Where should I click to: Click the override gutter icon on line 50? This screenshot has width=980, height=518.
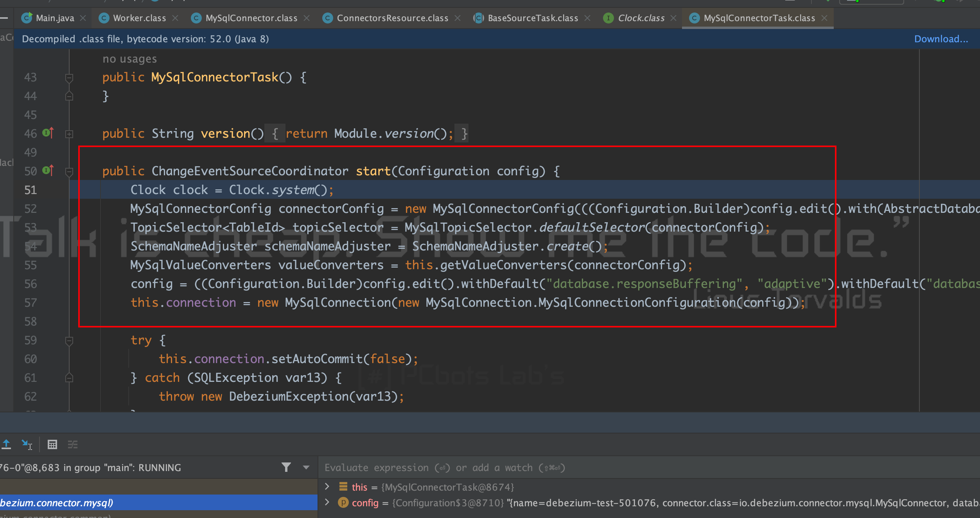[x=48, y=171]
